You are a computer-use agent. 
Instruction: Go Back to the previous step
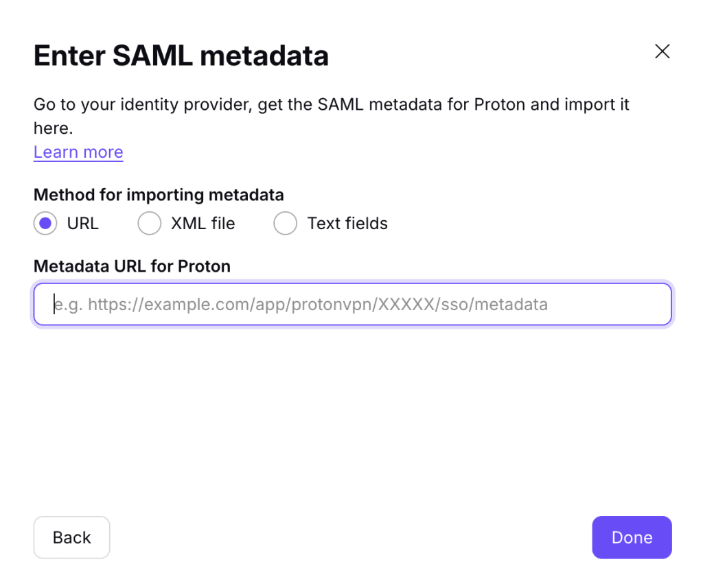coord(71,537)
